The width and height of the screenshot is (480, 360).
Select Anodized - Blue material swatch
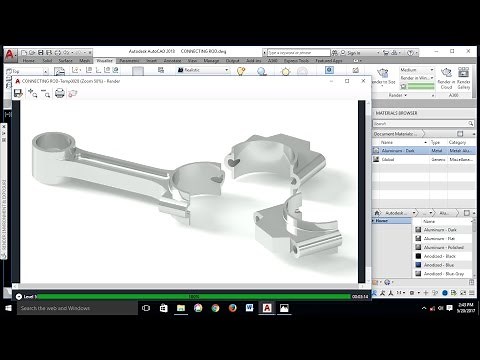click(x=418, y=265)
